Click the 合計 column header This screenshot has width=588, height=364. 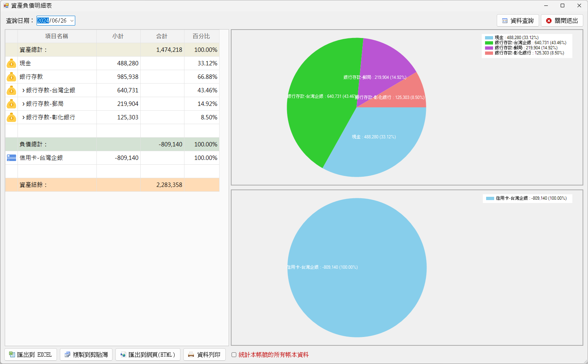[x=162, y=36]
